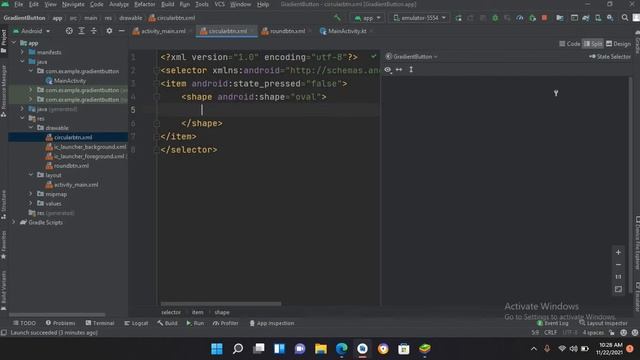This screenshot has height=360, width=640.
Task: Stop the running app with the red square
Action: tap(544, 18)
